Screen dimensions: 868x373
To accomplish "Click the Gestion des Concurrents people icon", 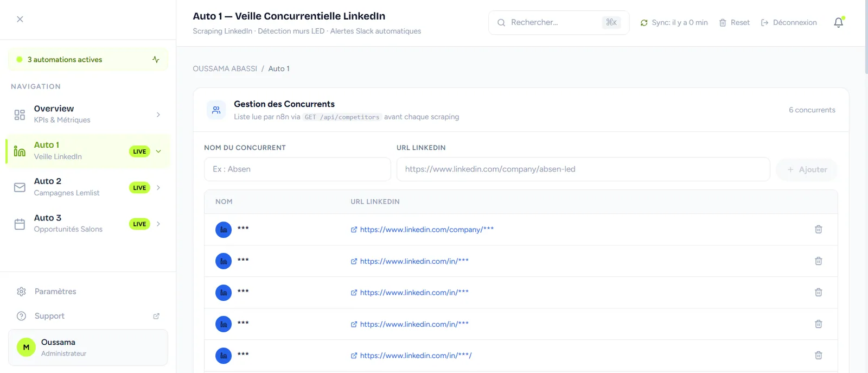I will point(216,110).
